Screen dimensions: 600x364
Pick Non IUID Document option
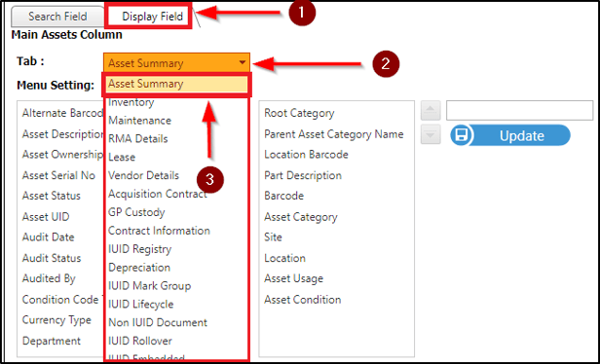click(158, 322)
